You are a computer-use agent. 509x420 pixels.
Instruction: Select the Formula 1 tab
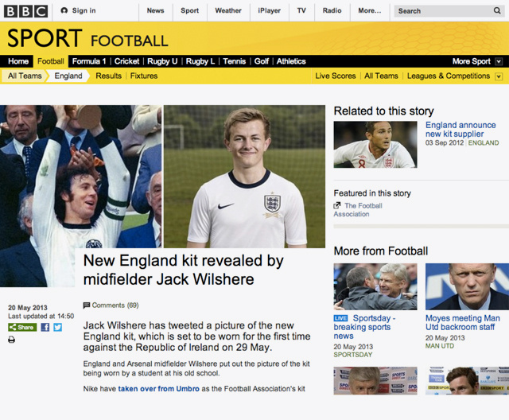point(89,61)
